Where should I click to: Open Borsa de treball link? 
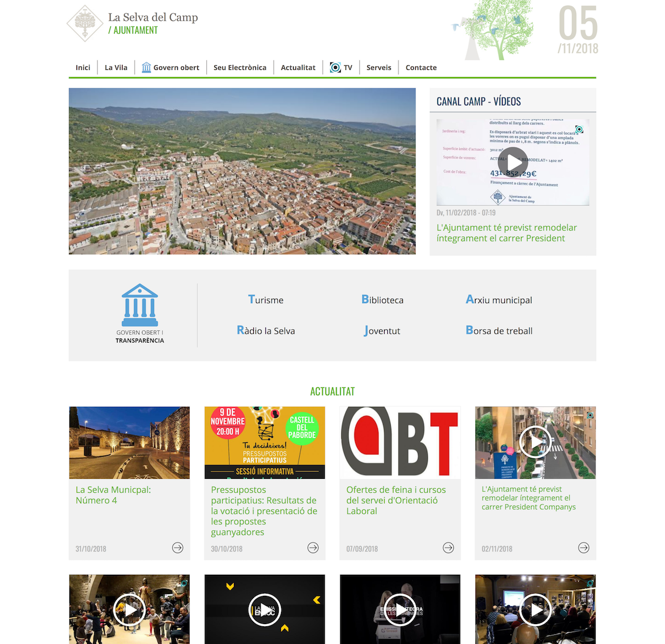(499, 331)
